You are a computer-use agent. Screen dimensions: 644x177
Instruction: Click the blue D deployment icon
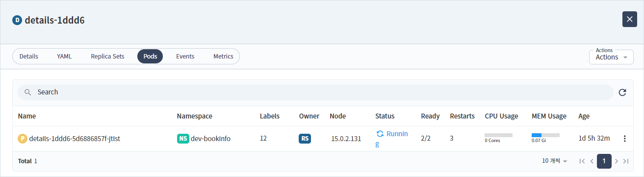coord(18,20)
